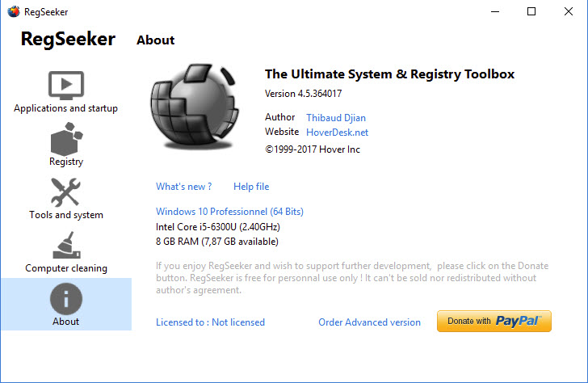The height and width of the screenshot is (383, 588).
Task: Click "Licensed to : Not licensed" link
Action: pyautogui.click(x=210, y=322)
